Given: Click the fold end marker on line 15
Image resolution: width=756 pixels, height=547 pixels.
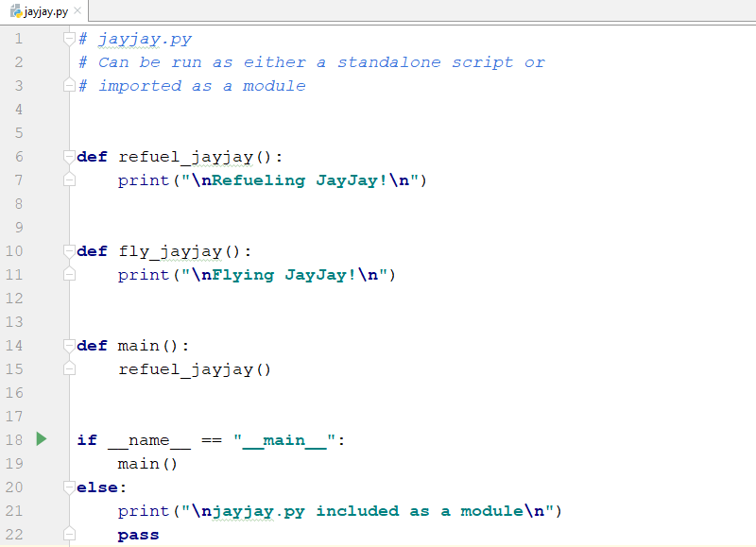Looking at the screenshot, I should pyautogui.click(x=69, y=369).
